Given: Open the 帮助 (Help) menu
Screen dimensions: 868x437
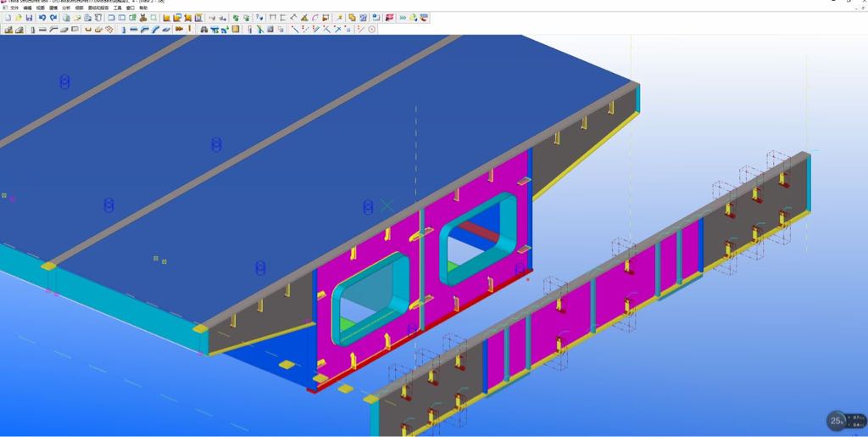Looking at the screenshot, I should (x=142, y=8).
